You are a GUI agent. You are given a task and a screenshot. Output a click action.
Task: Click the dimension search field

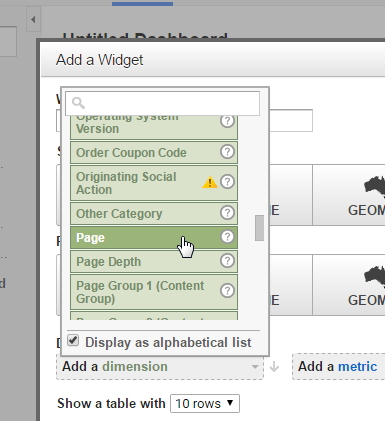(x=163, y=103)
